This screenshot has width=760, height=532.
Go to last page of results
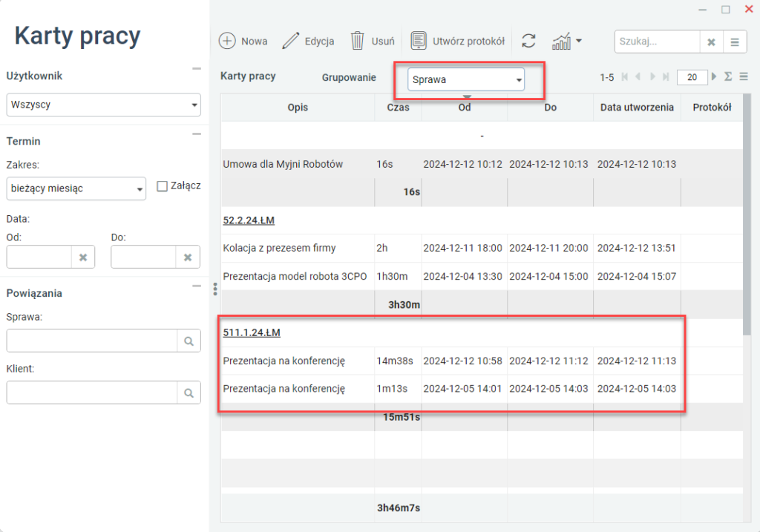click(x=666, y=76)
